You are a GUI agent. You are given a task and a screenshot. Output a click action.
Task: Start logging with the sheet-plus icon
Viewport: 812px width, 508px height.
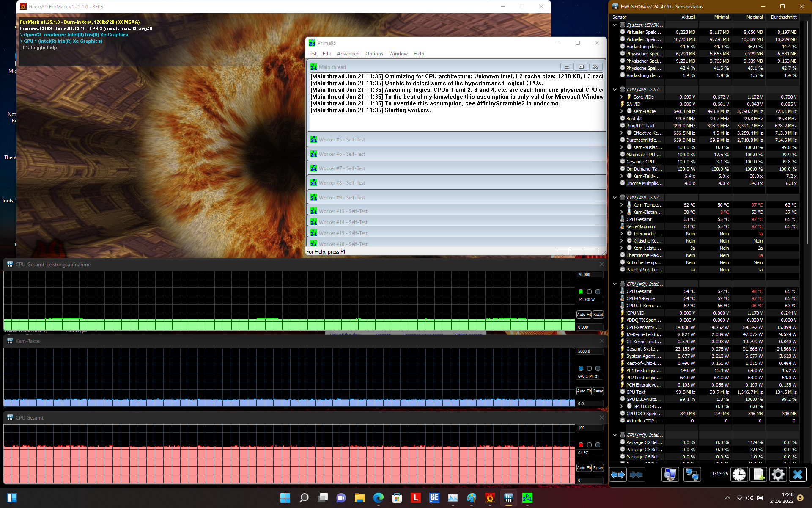pos(758,475)
